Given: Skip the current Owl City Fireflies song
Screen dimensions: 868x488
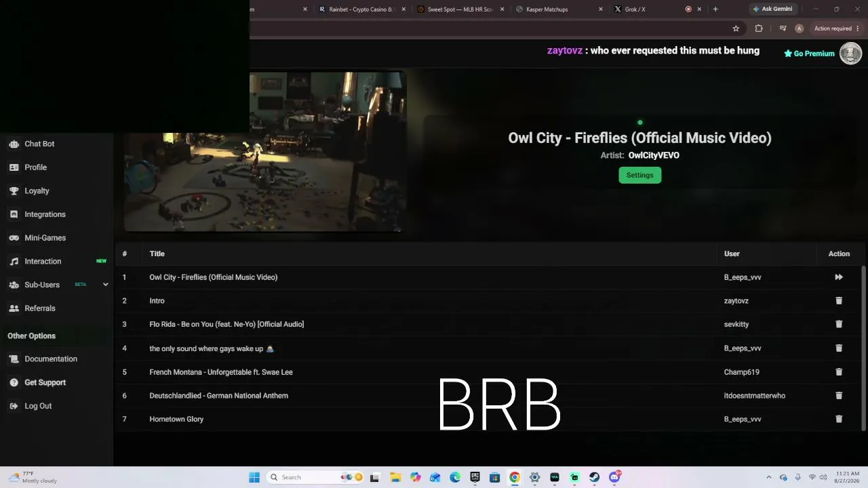Looking at the screenshot, I should click(839, 277).
